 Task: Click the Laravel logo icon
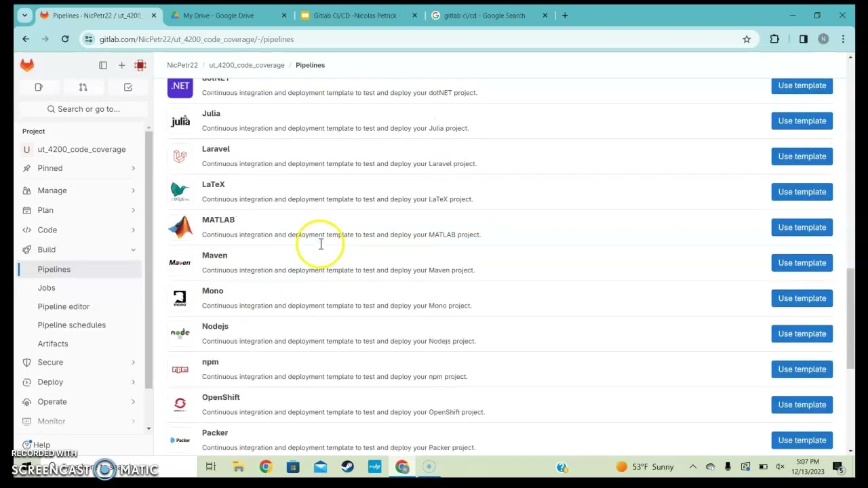180,157
